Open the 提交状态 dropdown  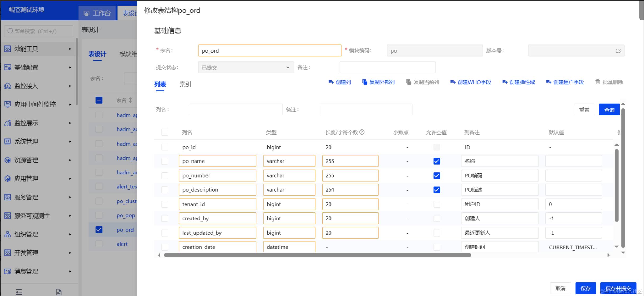(246, 67)
